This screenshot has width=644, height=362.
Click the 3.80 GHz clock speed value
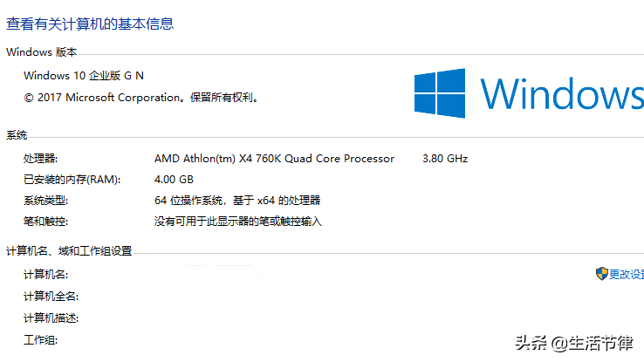(445, 159)
